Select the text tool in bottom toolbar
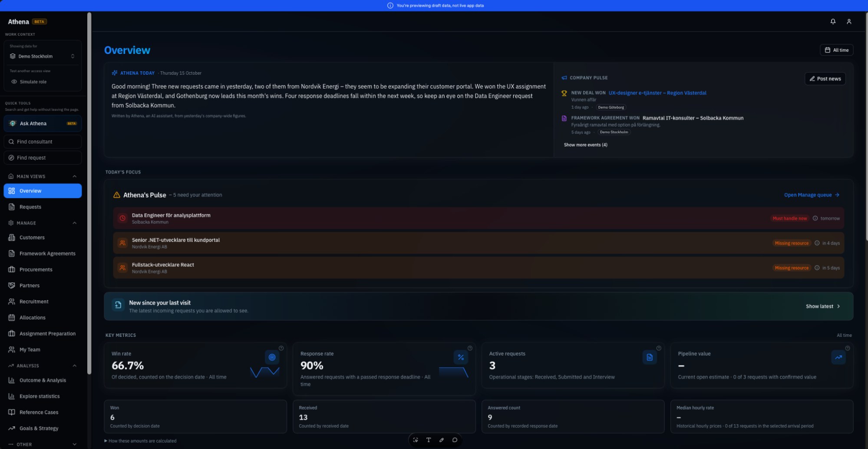The height and width of the screenshot is (449, 868). 429,440
